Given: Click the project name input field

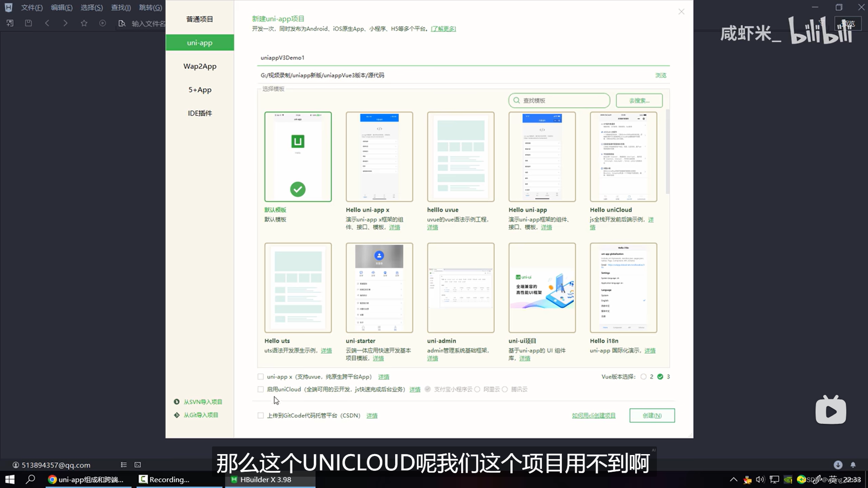Looking at the screenshot, I should pyautogui.click(x=463, y=58).
